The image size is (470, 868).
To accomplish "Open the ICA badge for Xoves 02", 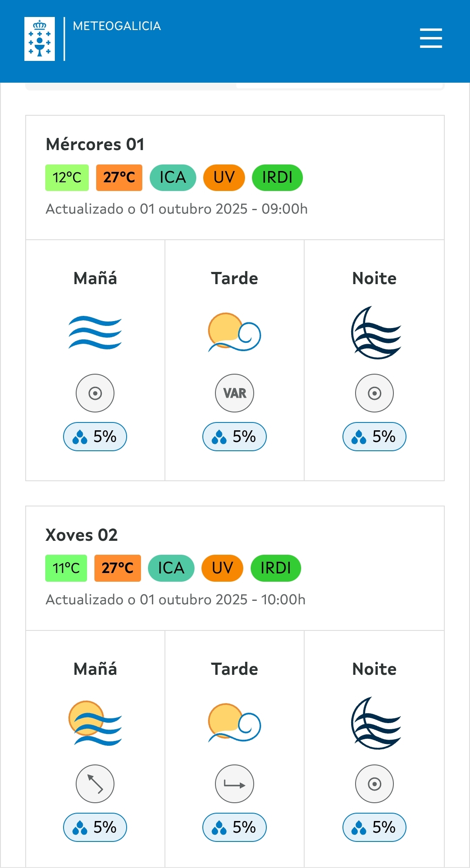I will (171, 568).
